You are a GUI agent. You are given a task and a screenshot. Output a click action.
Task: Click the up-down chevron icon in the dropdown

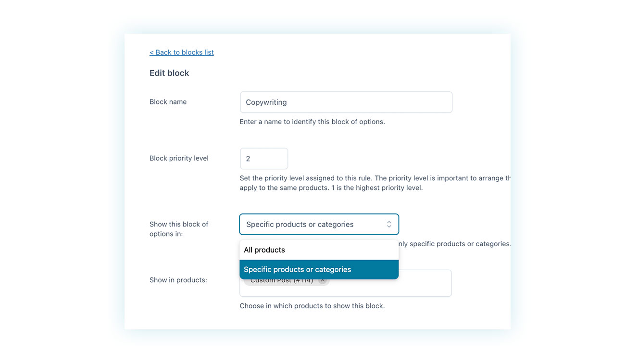[x=389, y=225]
